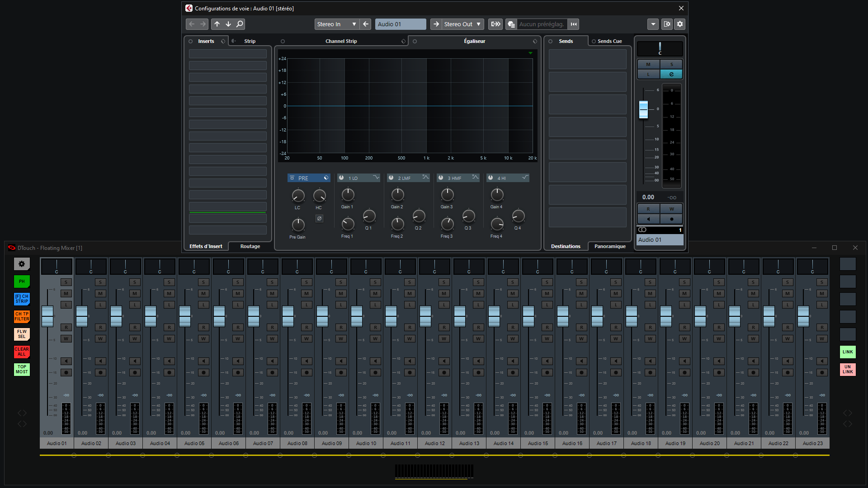The image size is (868, 488).
Task: Toggle monitor speaker button in channel settings
Action: click(x=648, y=219)
